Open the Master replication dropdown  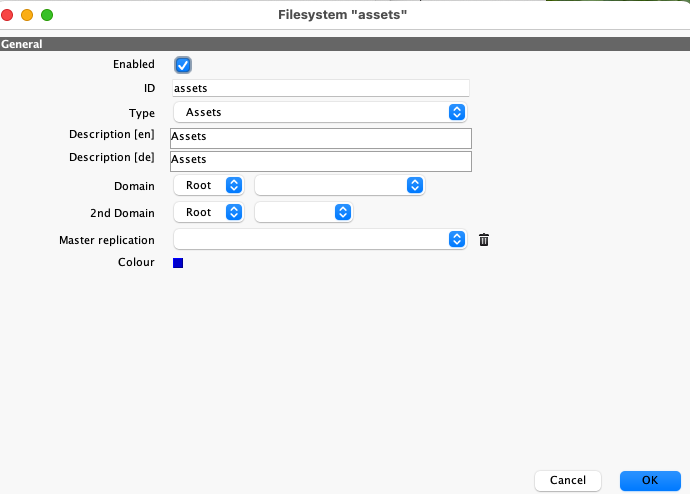pos(320,239)
